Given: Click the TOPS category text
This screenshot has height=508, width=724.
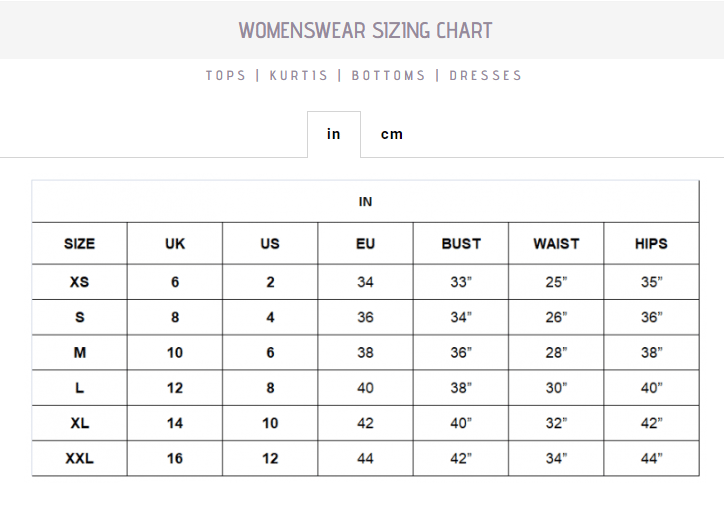Looking at the screenshot, I should click(x=226, y=75).
